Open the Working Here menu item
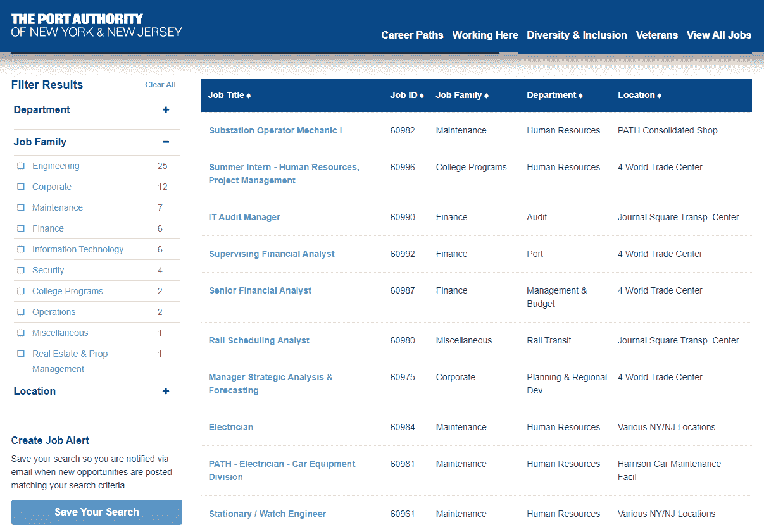This screenshot has height=532, width=764. pyautogui.click(x=485, y=35)
